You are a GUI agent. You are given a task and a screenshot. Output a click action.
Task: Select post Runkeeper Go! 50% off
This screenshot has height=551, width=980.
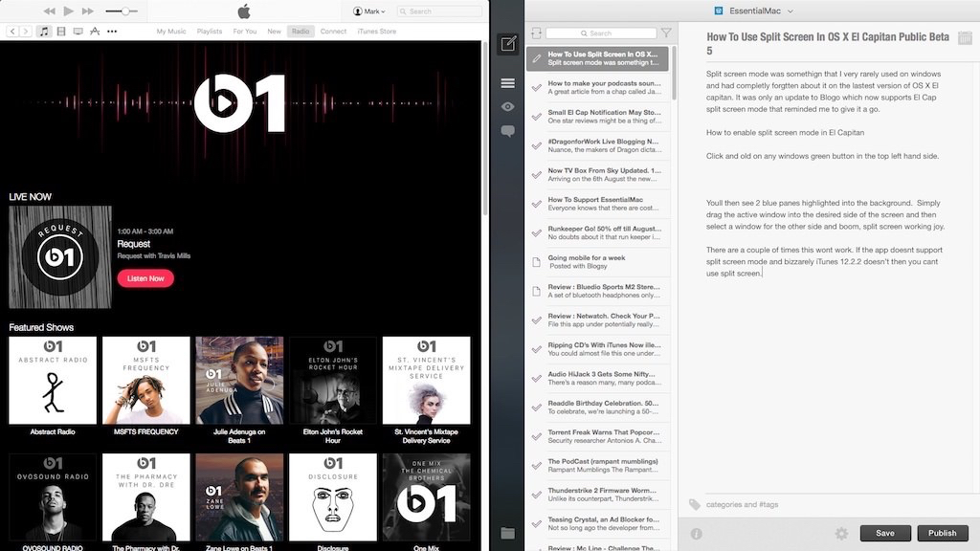tap(597, 233)
